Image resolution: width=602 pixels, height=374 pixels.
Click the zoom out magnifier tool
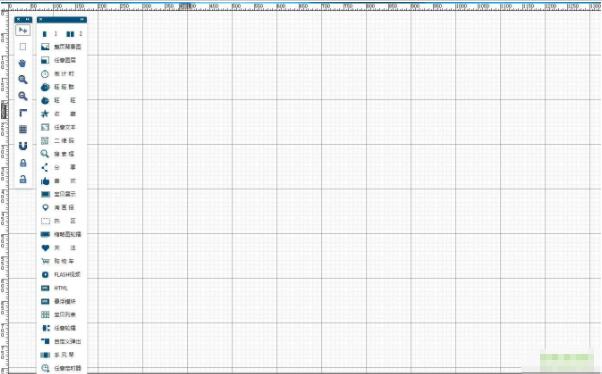(x=23, y=96)
